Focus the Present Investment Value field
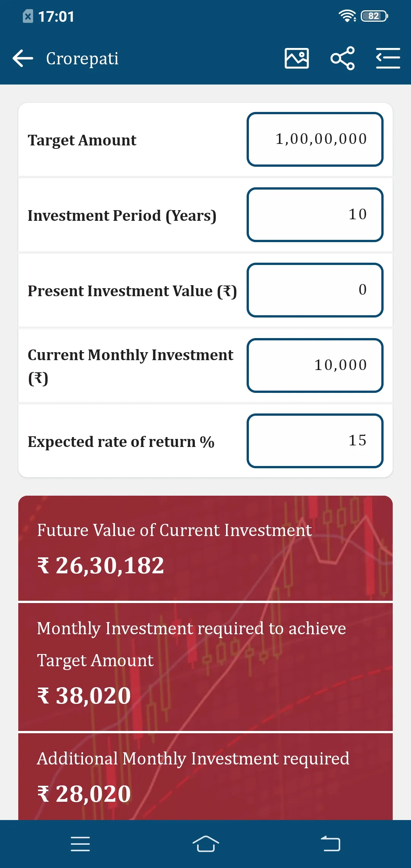The height and width of the screenshot is (868, 411). coord(315,290)
